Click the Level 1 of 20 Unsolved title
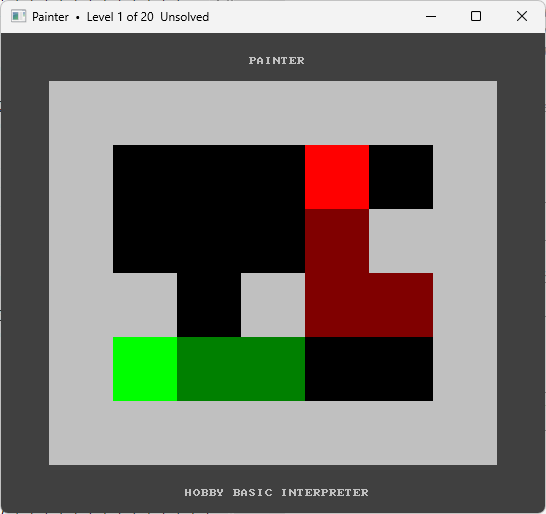 pos(148,17)
